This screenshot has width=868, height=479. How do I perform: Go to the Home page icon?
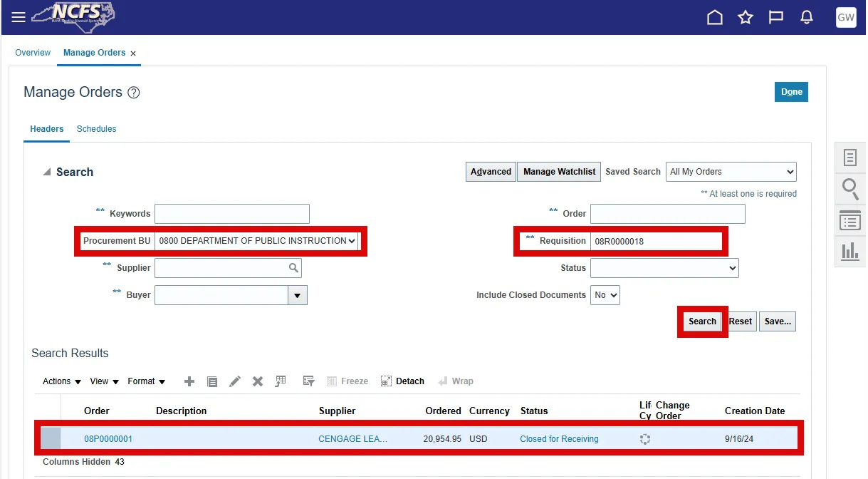click(714, 18)
